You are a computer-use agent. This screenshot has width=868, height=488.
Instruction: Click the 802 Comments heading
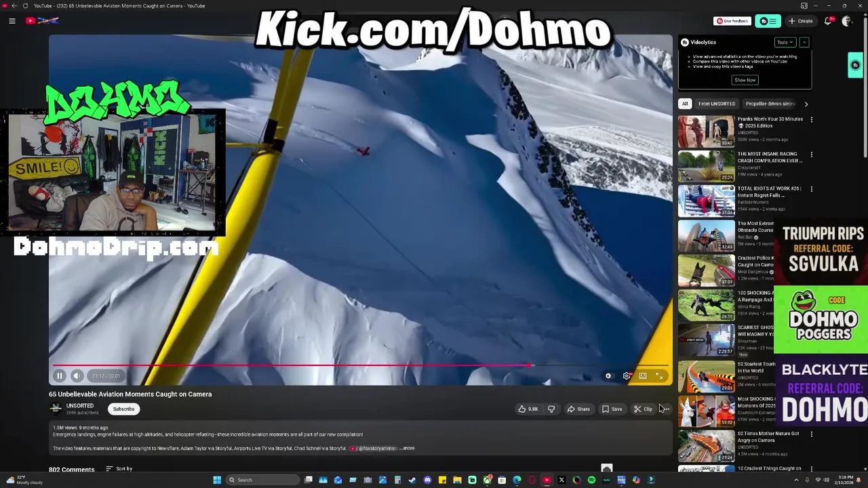[x=71, y=469]
